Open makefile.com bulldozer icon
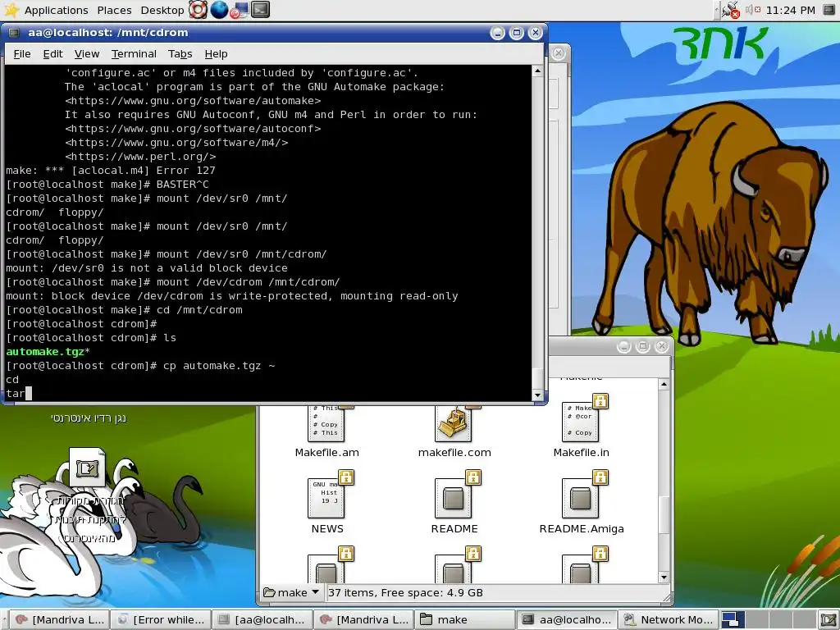The width and height of the screenshot is (840, 630). coord(454,423)
